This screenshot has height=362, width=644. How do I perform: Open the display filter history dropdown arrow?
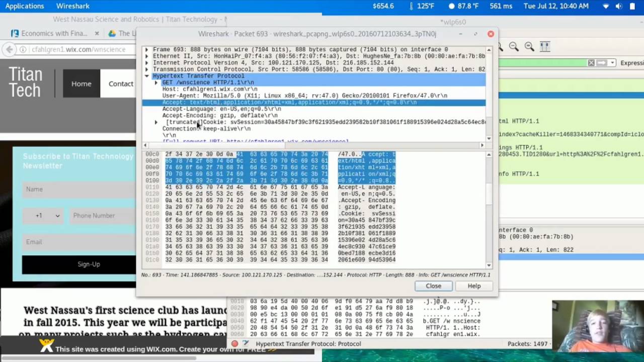(612, 63)
